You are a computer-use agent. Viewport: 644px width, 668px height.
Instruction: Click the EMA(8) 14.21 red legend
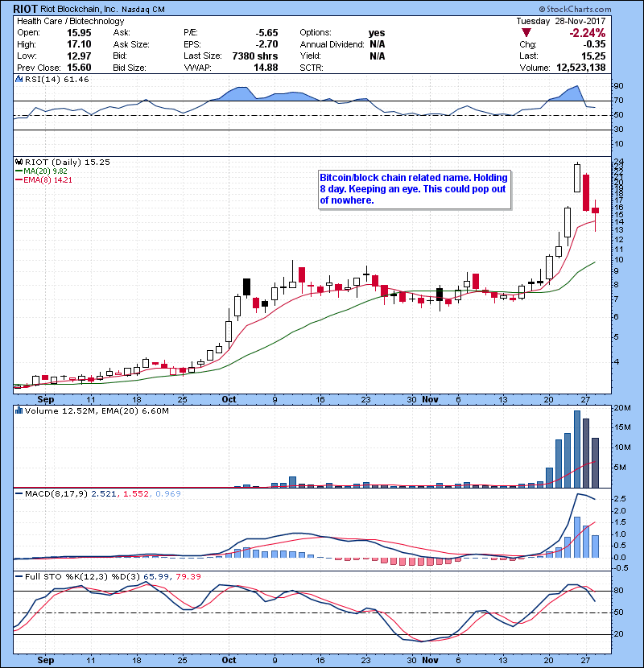47,180
